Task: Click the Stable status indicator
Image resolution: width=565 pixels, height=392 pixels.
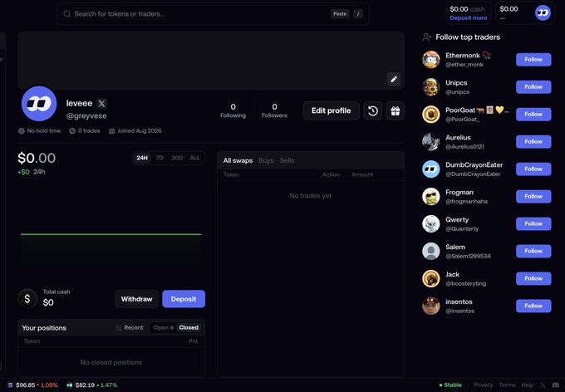Action: [x=450, y=385]
